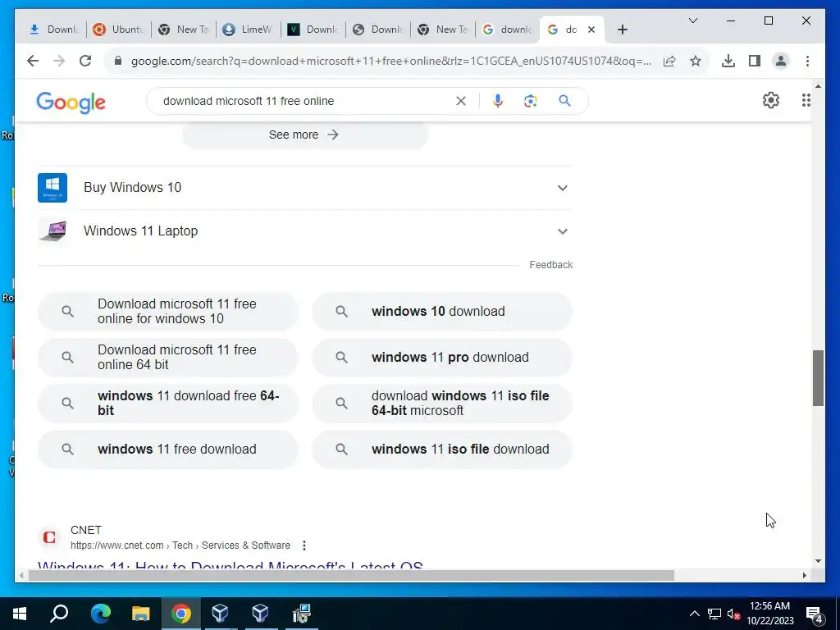
Task: Launch Microsoft Edge from taskbar
Action: point(100,614)
